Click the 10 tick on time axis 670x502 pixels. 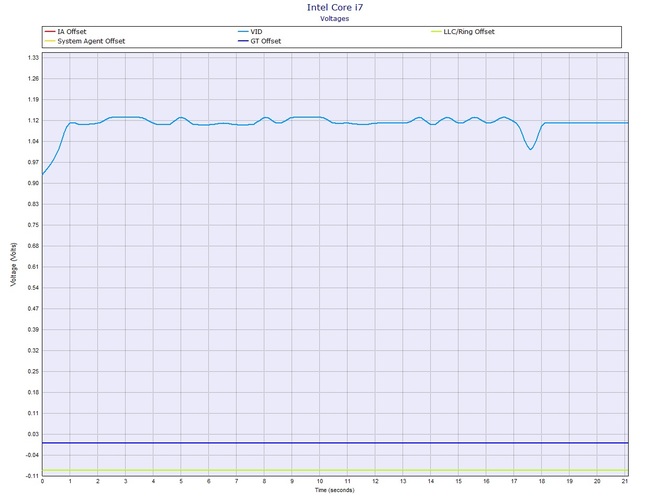tap(320, 481)
